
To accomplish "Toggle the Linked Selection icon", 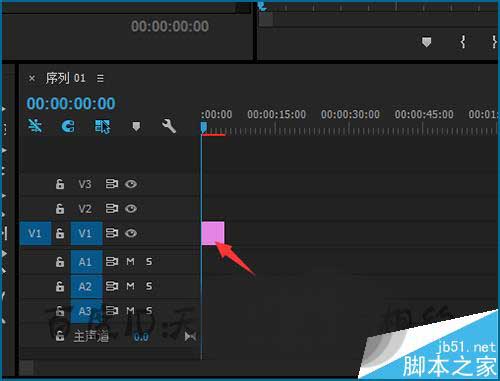I will (102, 127).
